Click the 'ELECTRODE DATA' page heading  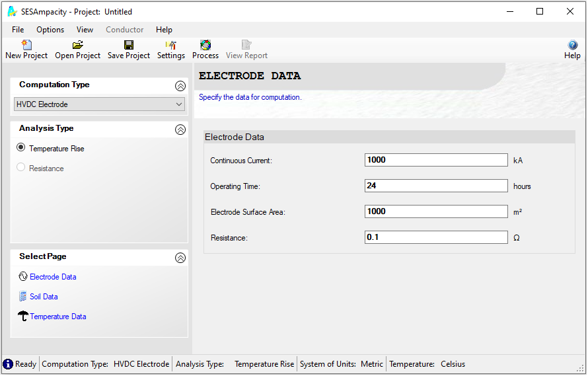click(x=250, y=76)
